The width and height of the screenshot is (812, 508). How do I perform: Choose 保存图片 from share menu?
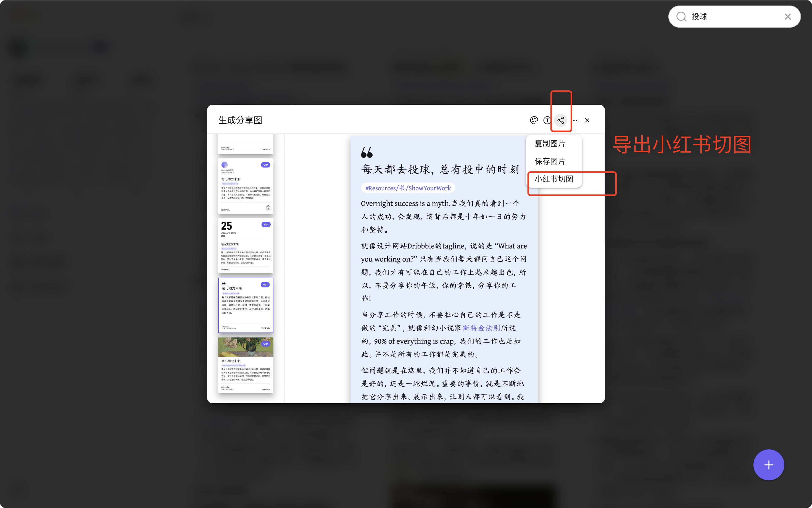[550, 161]
